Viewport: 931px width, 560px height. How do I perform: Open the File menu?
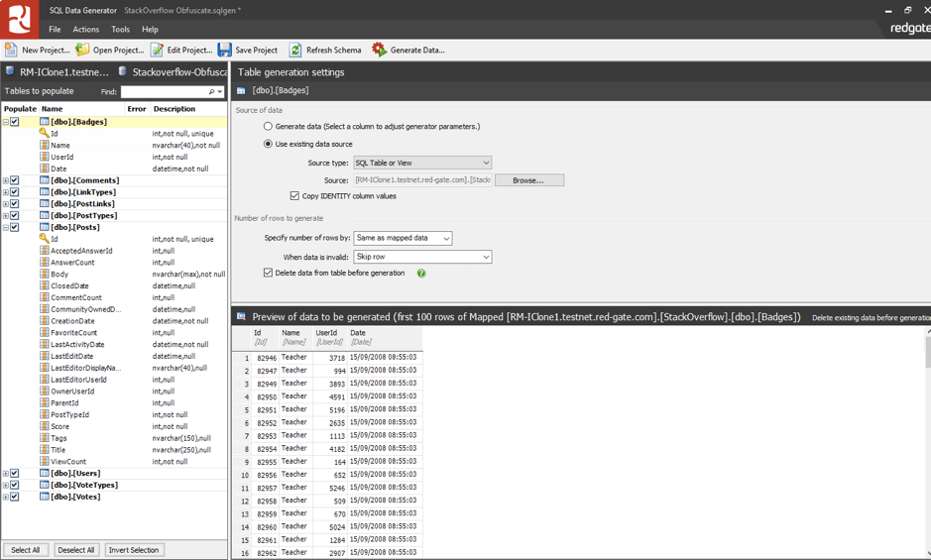[55, 29]
